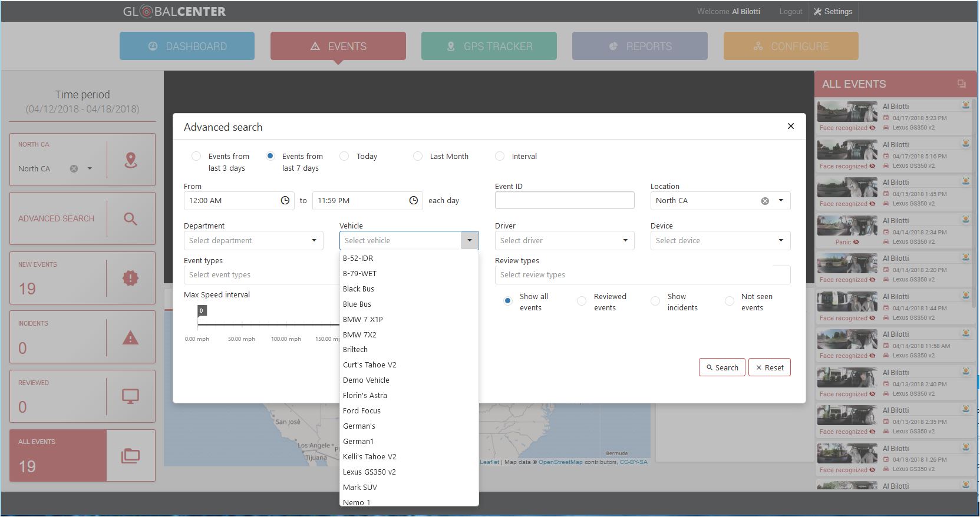Open the clock picker for the 11:59 PM time
980x517 pixels.
click(414, 200)
